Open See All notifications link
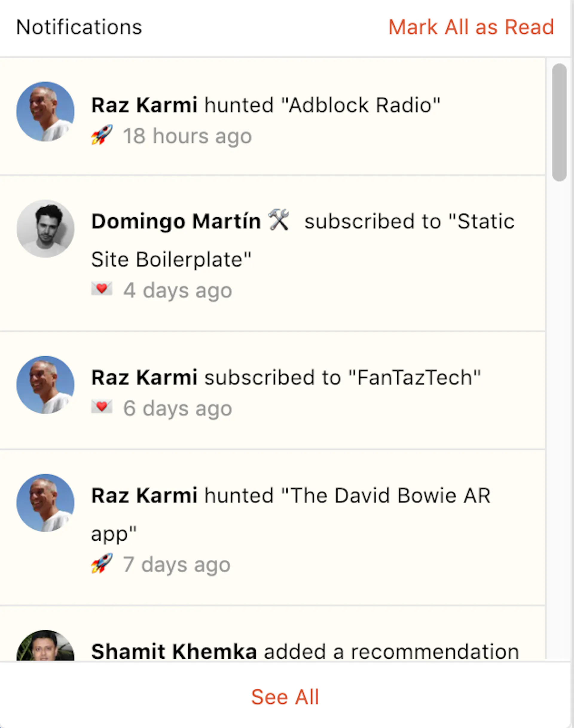The image size is (574, 728). pos(285,697)
